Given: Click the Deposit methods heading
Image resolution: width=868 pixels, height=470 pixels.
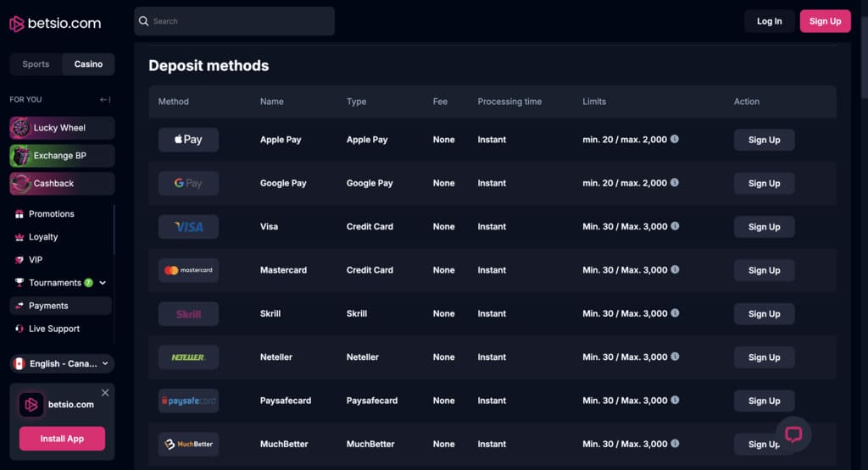Looking at the screenshot, I should 209,66.
